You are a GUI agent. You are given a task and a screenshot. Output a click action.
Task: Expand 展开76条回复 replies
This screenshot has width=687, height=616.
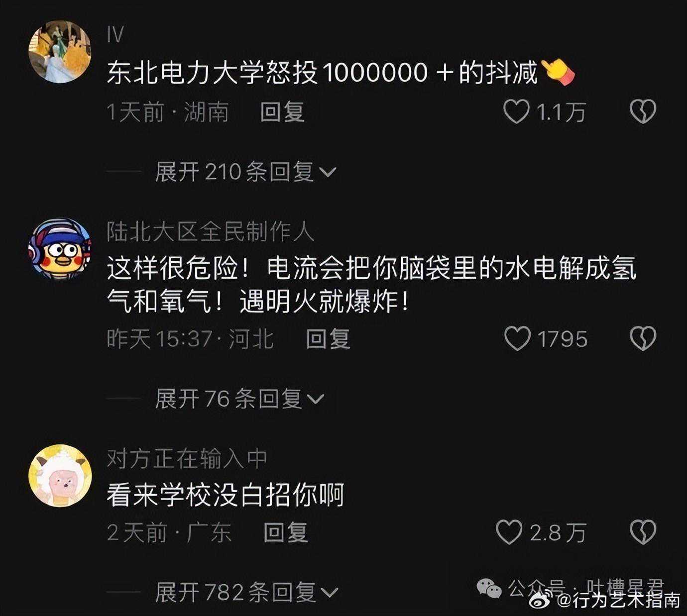coord(240,399)
